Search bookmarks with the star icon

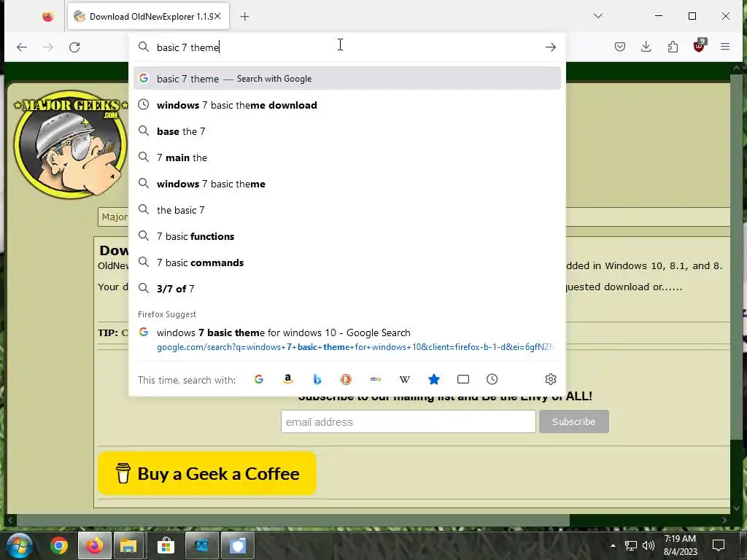pos(433,379)
